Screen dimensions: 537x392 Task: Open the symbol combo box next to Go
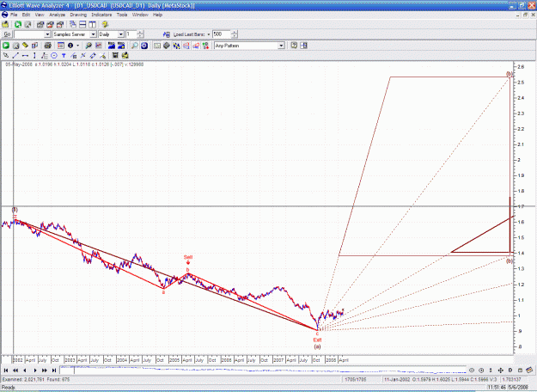pos(47,34)
